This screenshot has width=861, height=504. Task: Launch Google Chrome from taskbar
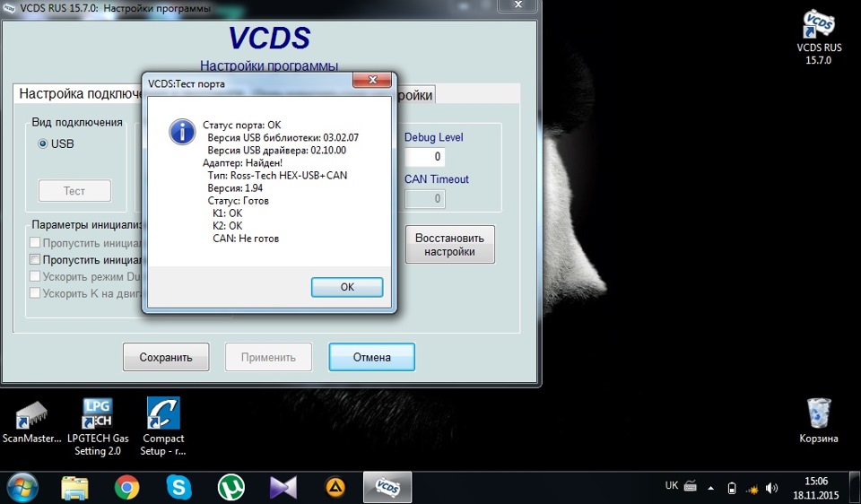tap(126, 488)
